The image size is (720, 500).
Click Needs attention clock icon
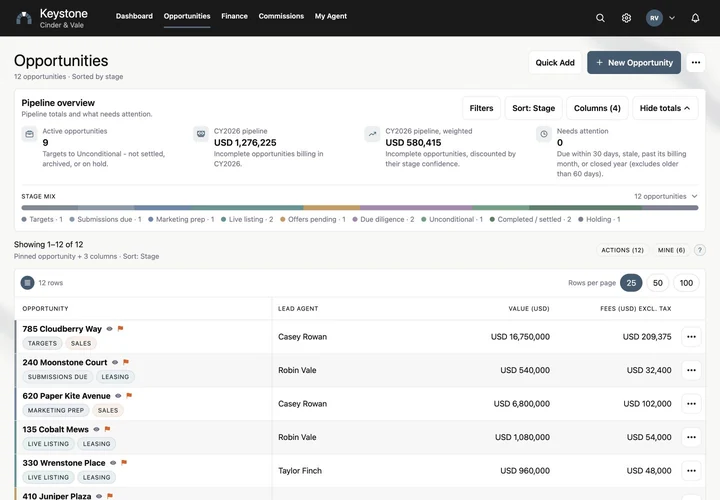[544, 134]
